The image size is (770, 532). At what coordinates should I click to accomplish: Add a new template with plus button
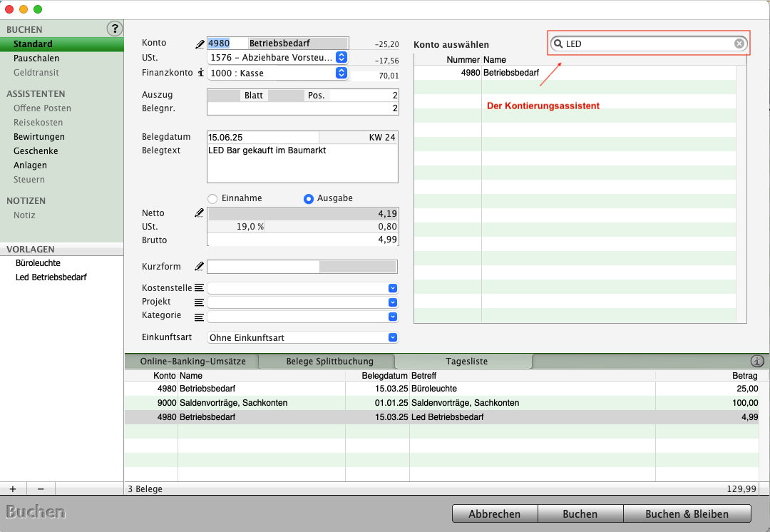coord(13,489)
